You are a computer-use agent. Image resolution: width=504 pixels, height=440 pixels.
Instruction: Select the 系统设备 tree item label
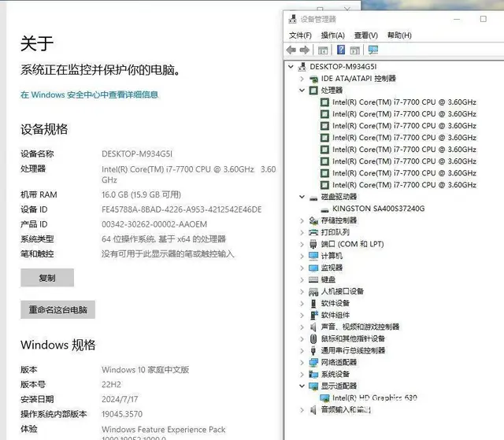point(335,374)
